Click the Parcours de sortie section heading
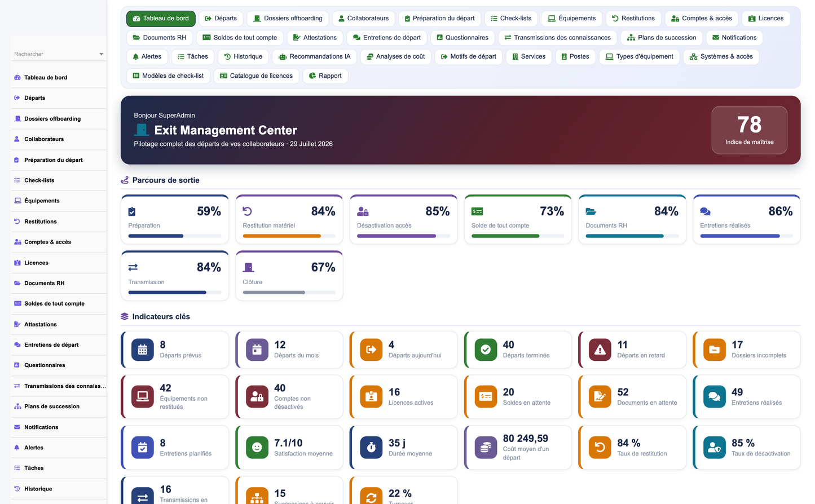Screen dimensions: 815x504 tap(165, 180)
